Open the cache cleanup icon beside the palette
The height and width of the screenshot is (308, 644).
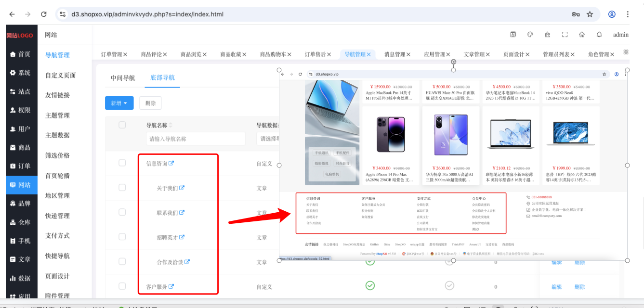(547, 35)
